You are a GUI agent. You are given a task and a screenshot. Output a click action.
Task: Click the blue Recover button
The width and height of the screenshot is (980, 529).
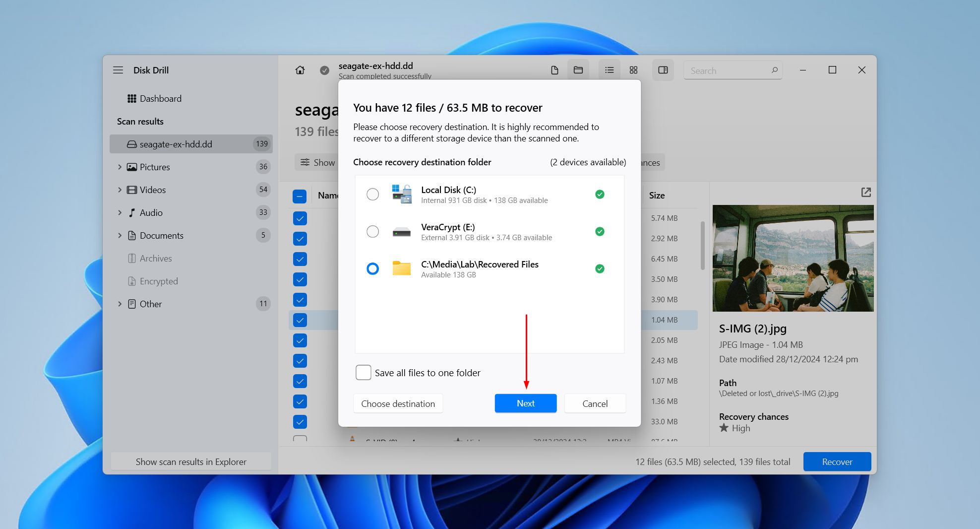pyautogui.click(x=837, y=462)
